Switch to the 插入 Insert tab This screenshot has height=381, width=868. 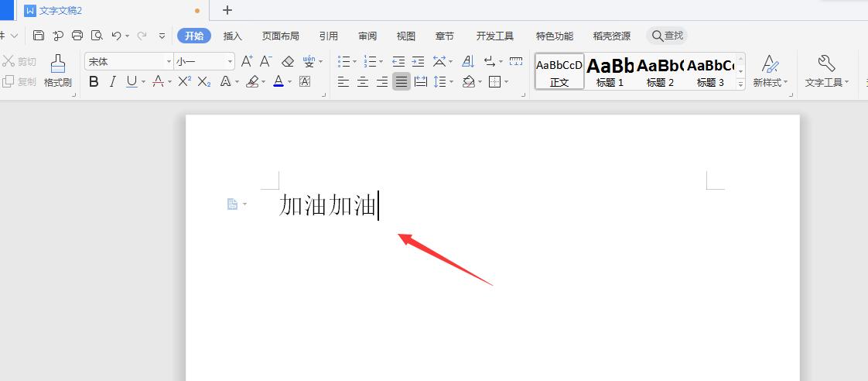click(x=233, y=36)
